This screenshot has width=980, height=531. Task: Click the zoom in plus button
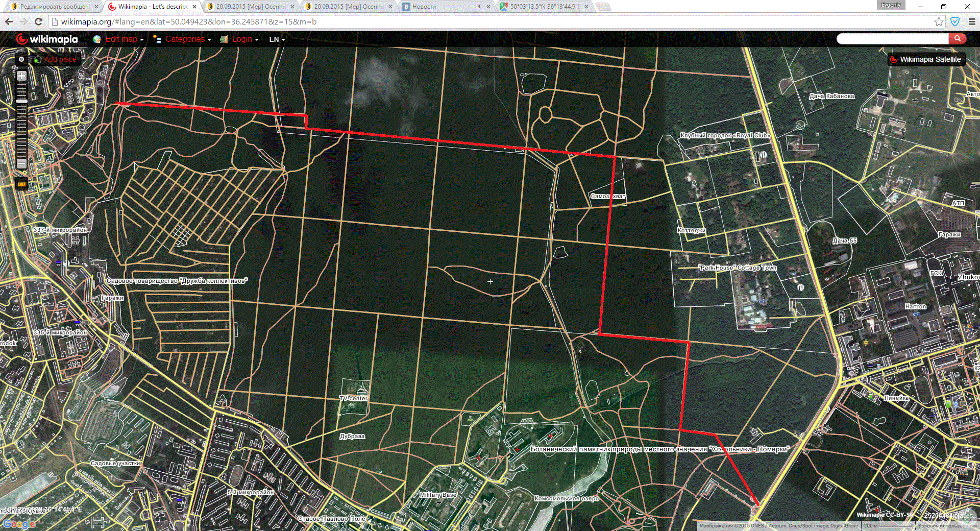coord(21,76)
